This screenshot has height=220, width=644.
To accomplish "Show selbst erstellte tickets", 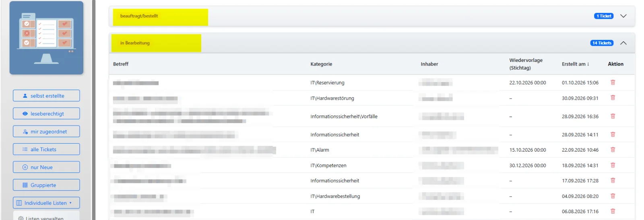I will tap(46, 96).
